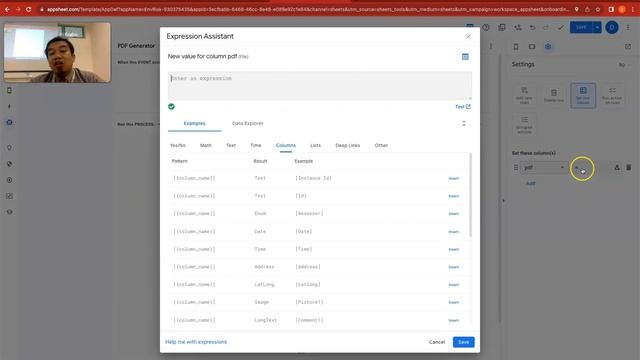Open the share app icon

coord(517,27)
